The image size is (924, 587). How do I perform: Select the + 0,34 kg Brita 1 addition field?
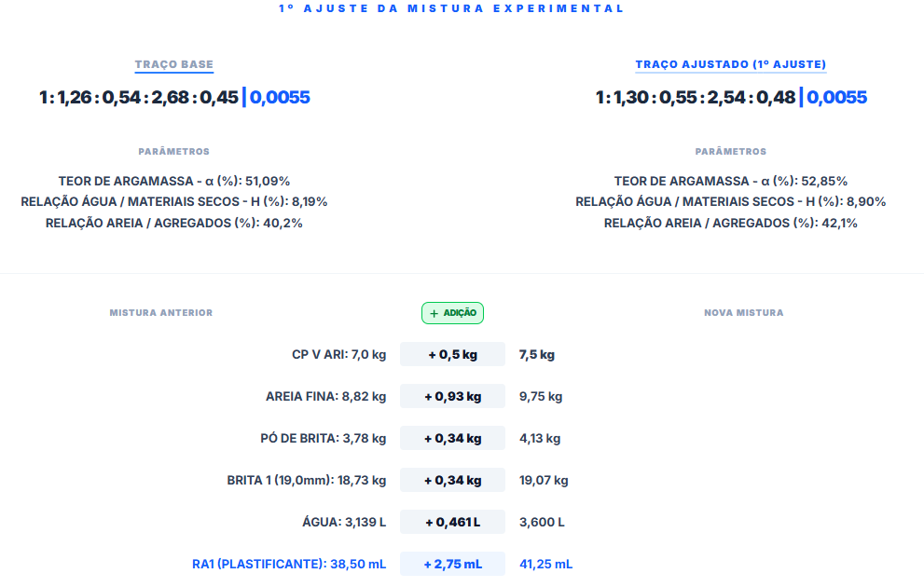coord(452,481)
